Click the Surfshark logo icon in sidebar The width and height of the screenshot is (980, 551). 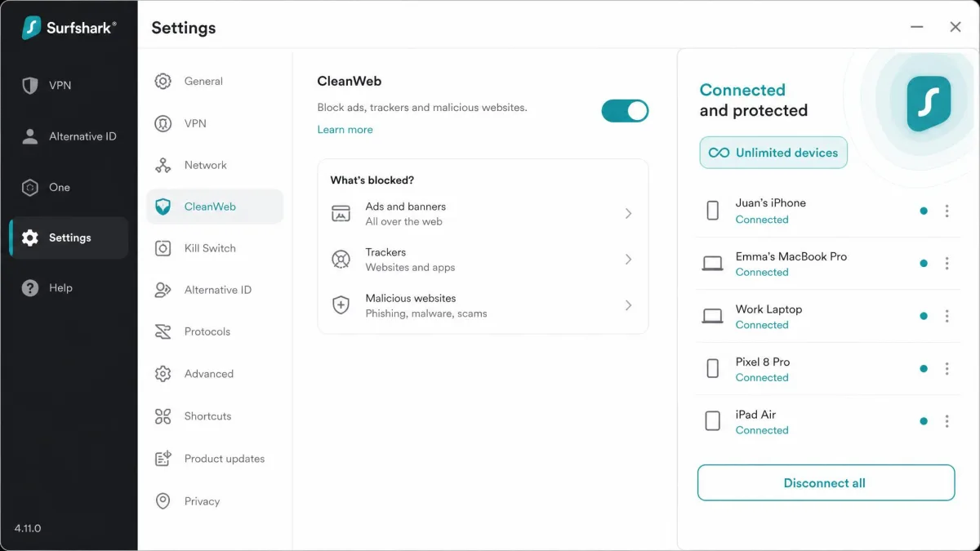tap(31, 27)
